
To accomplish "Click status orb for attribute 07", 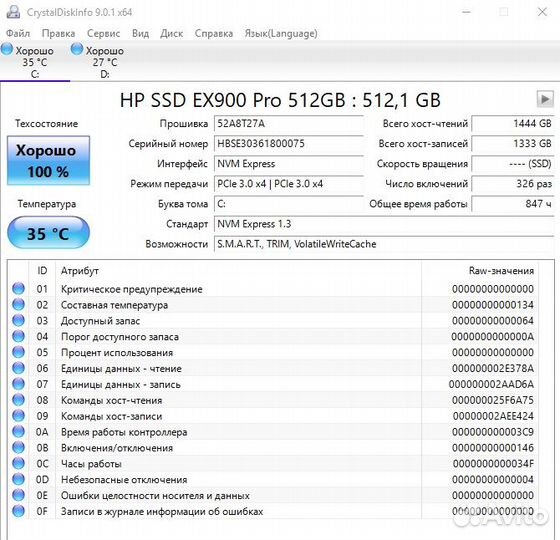I will click(x=19, y=384).
